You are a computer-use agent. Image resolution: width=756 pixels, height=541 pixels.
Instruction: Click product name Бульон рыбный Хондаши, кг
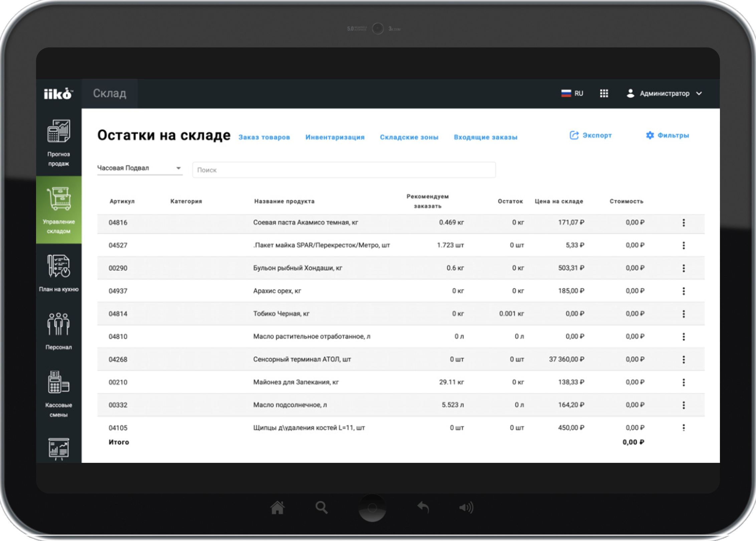click(298, 268)
